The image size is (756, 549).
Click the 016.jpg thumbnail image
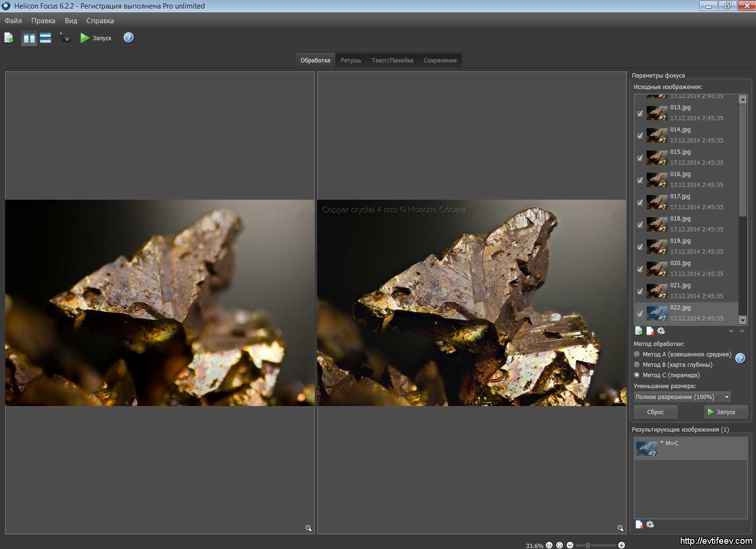(x=657, y=180)
